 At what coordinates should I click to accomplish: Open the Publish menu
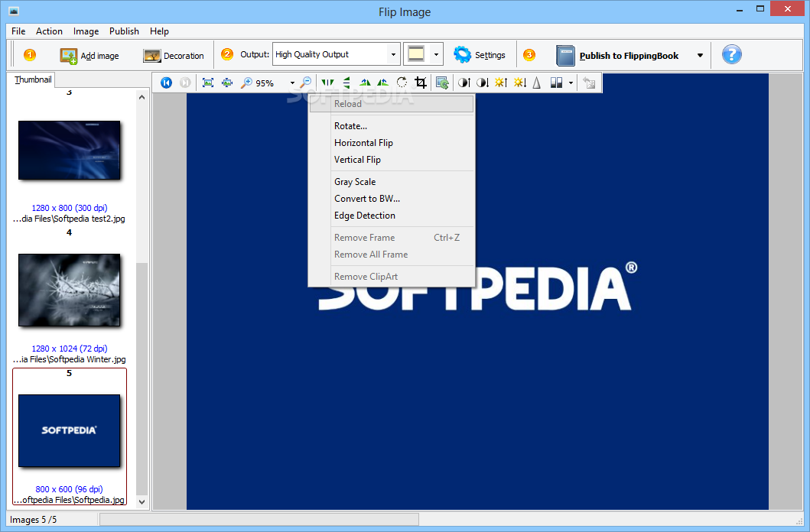pos(124,31)
